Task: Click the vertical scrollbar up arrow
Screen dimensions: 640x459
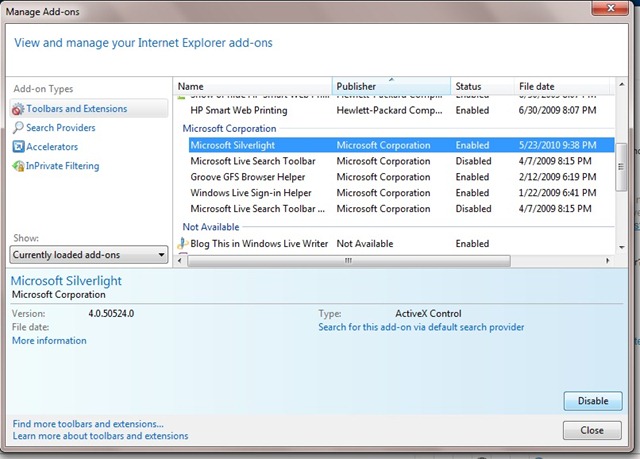Action: point(621,84)
